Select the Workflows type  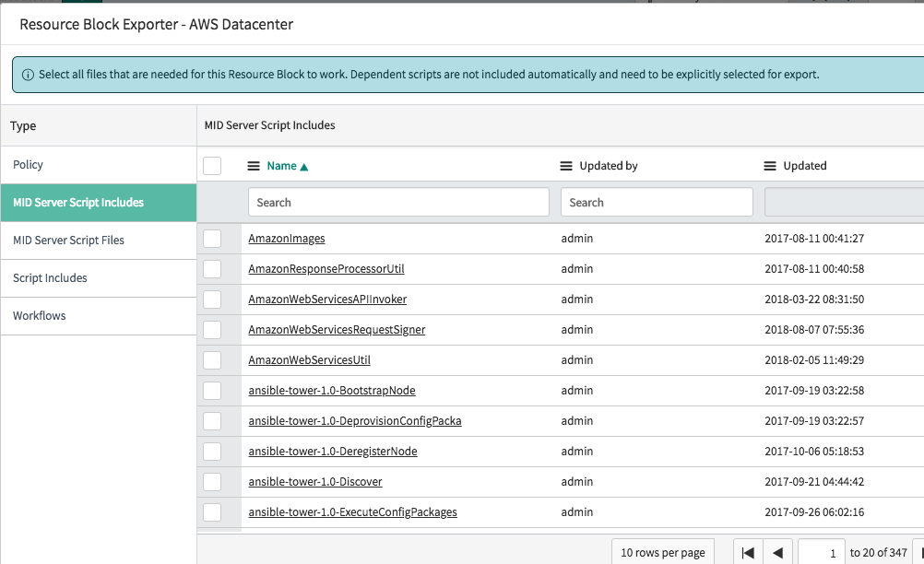click(x=99, y=315)
